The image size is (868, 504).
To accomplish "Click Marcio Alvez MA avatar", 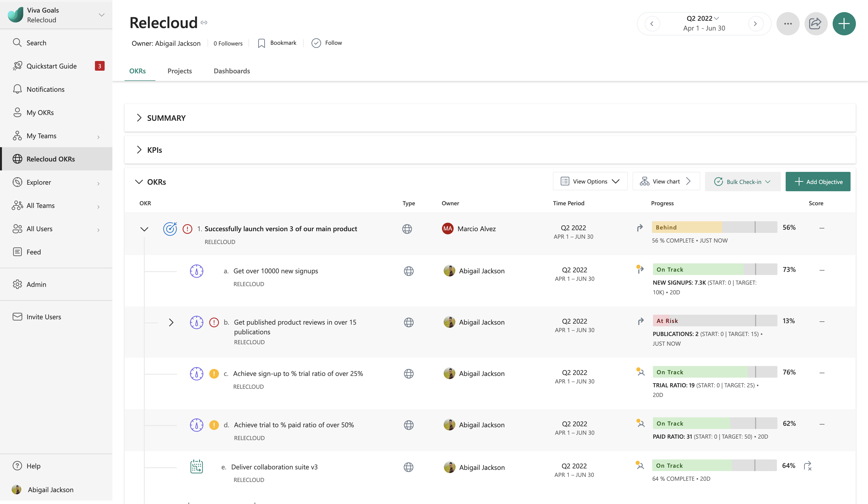I will point(447,229).
